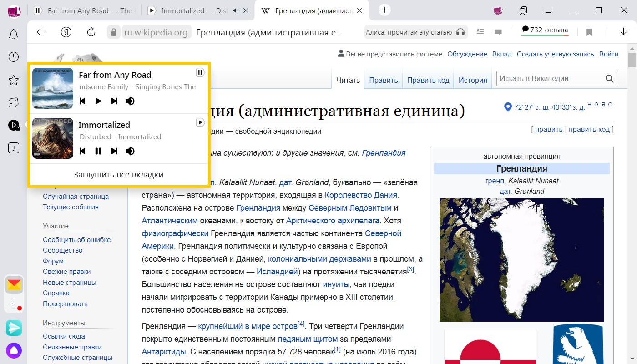Open Yandex home via the Я button

(x=66, y=32)
